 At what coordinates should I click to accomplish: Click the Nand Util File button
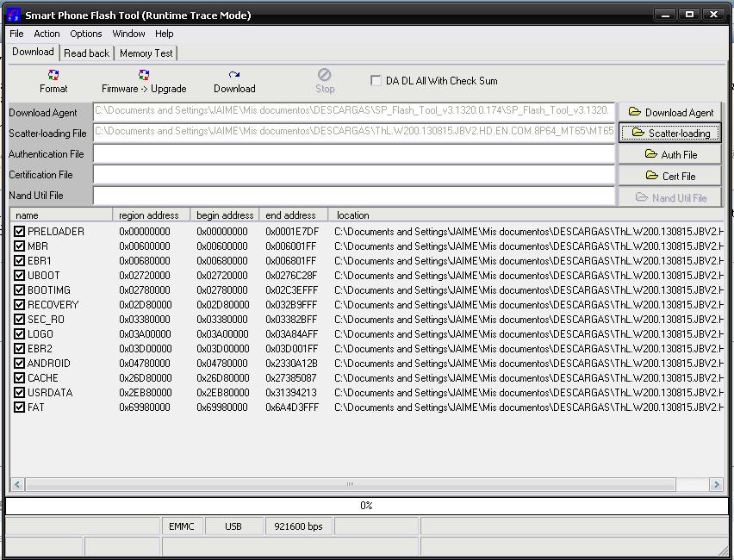[x=670, y=197]
